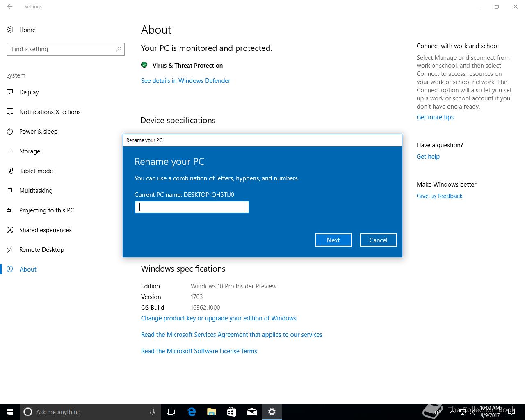Select the Notifications & actions icon
525x420 pixels.
(10, 112)
